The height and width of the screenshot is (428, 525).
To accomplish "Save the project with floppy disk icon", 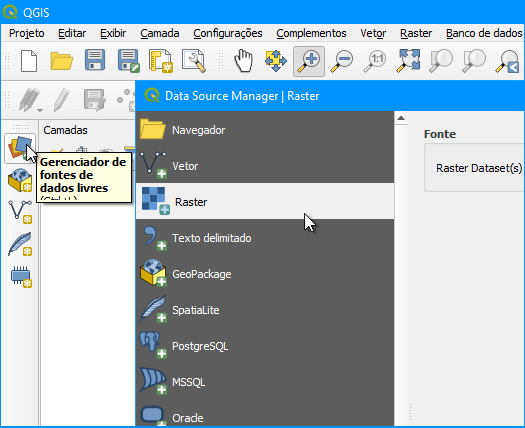I will pyautogui.click(x=95, y=60).
